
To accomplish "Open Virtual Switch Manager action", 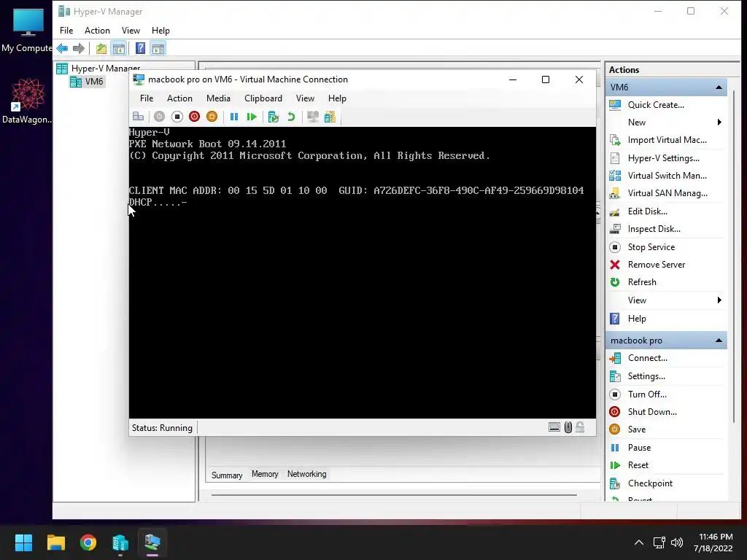I will [667, 176].
